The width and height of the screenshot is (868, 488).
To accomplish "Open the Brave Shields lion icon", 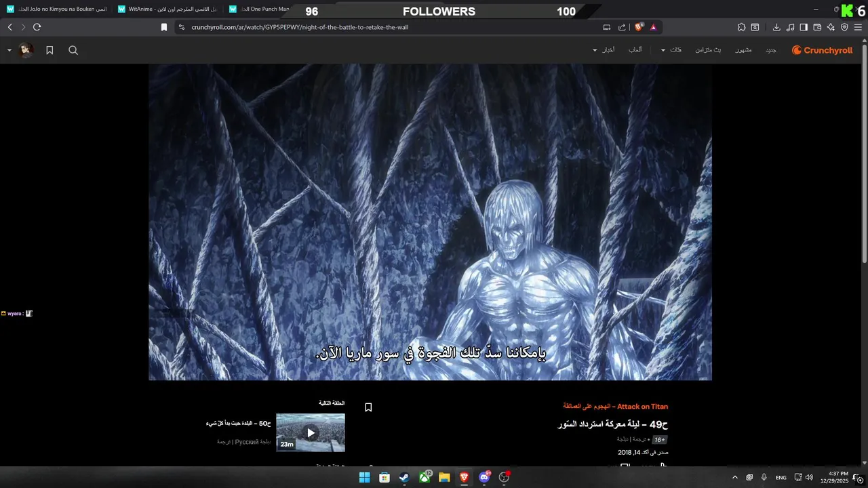I will [639, 27].
